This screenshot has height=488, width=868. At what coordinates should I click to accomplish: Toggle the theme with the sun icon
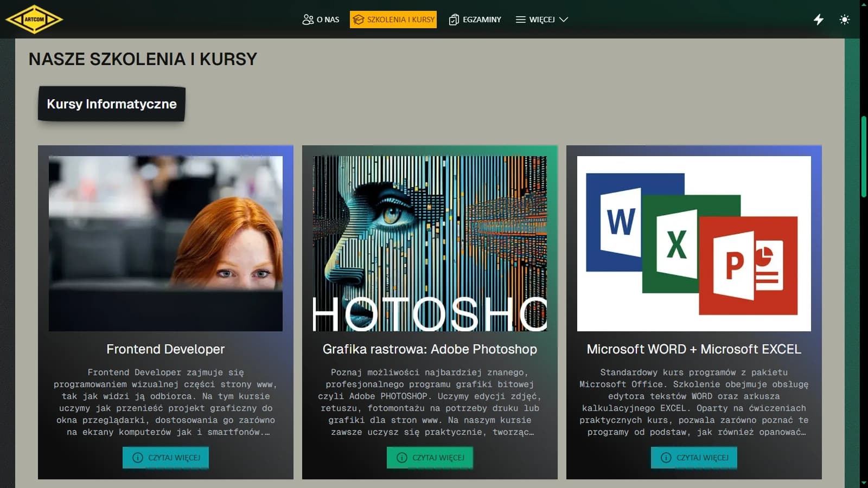[x=845, y=20]
